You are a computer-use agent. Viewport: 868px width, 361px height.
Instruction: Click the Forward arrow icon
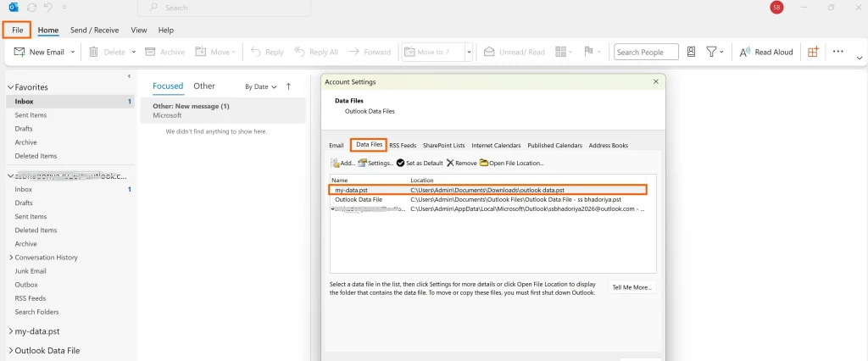tap(353, 52)
